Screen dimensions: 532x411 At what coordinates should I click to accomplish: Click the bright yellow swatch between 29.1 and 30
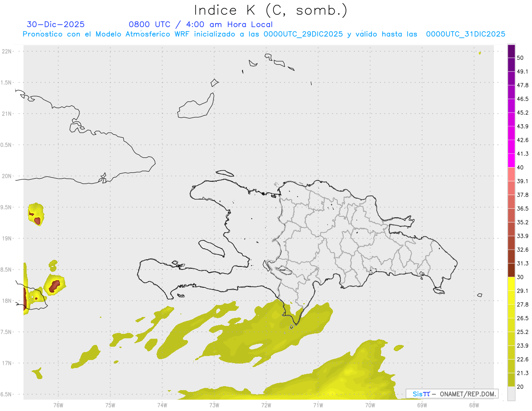[511, 284]
